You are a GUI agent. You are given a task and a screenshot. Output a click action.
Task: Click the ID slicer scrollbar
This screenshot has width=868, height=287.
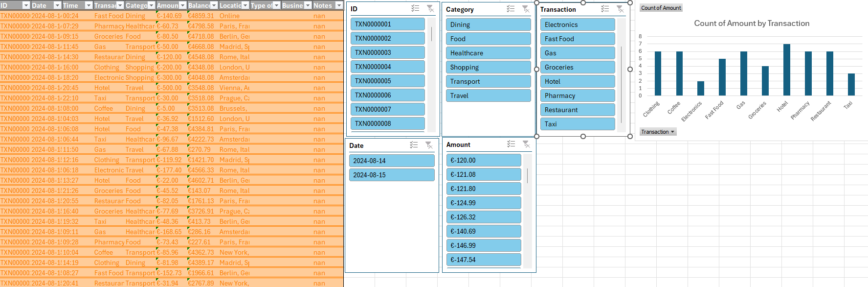coord(431,34)
